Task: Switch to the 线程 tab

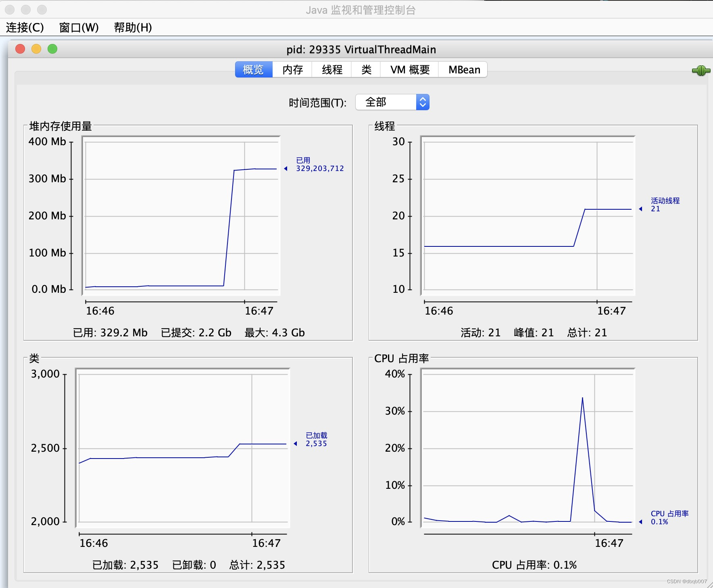Action: (332, 70)
